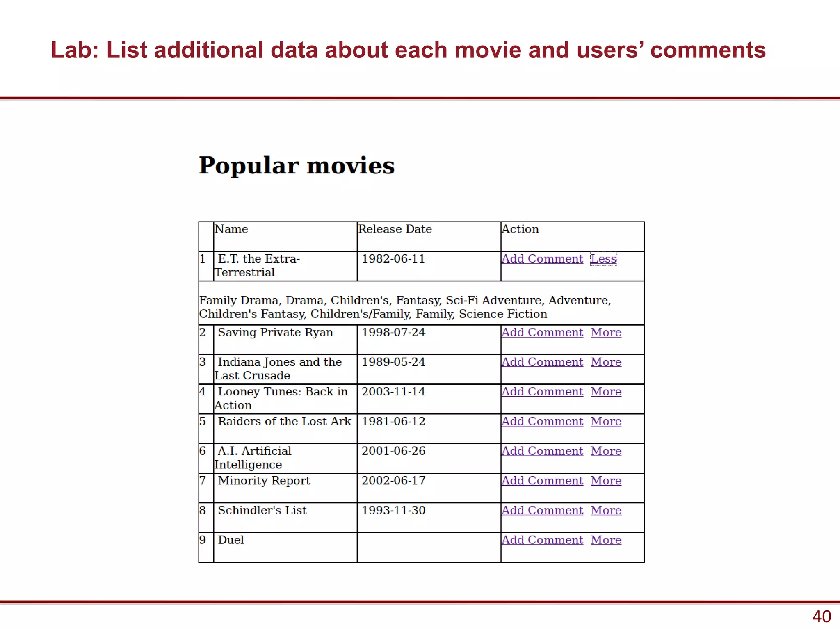Click the Popular movies heading
840x630 pixels.
tap(297, 166)
